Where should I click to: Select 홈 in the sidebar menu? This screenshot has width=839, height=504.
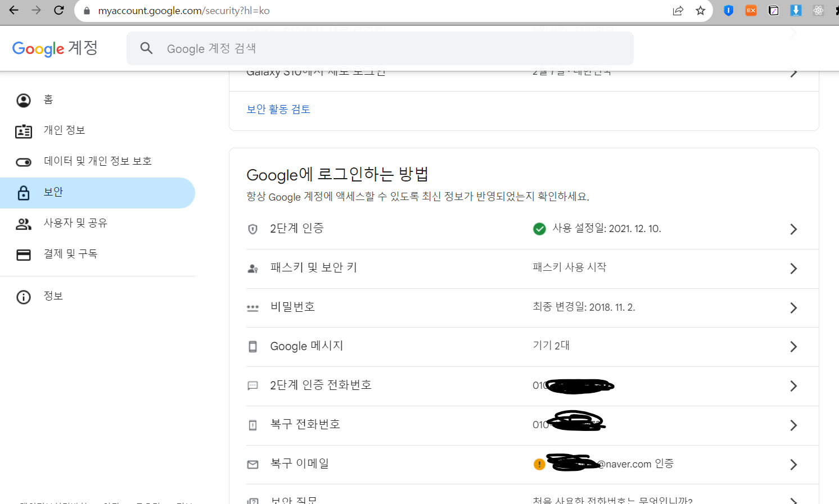click(x=97, y=100)
